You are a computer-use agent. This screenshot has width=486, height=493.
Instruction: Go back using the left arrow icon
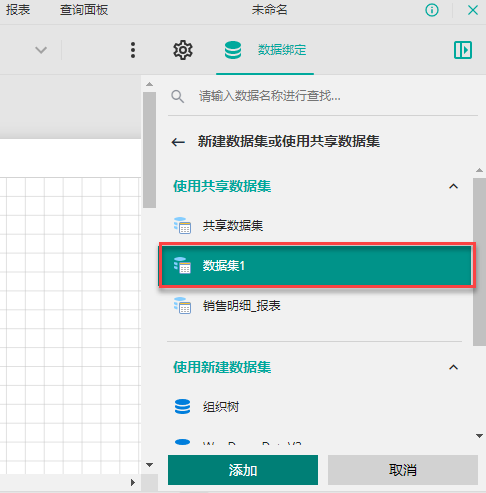178,142
